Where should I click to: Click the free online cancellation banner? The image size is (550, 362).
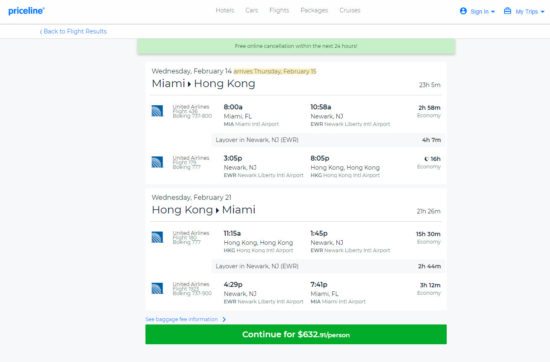coord(296,46)
